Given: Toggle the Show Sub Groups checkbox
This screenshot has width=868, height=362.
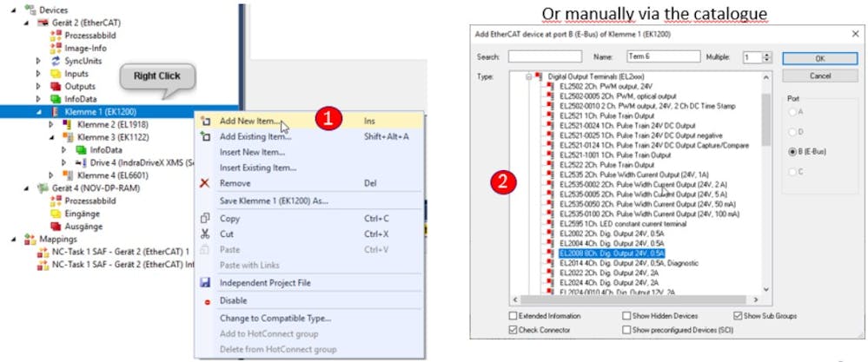Looking at the screenshot, I should 738,316.
